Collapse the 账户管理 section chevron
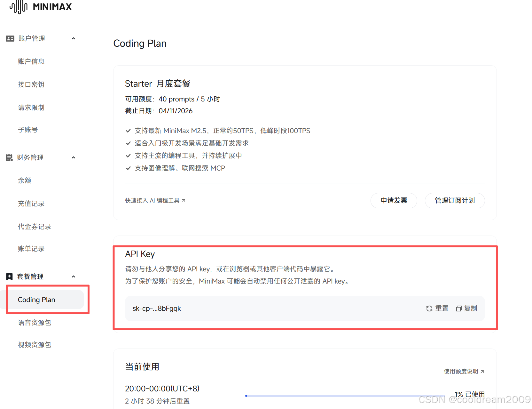532x409 pixels. click(74, 39)
